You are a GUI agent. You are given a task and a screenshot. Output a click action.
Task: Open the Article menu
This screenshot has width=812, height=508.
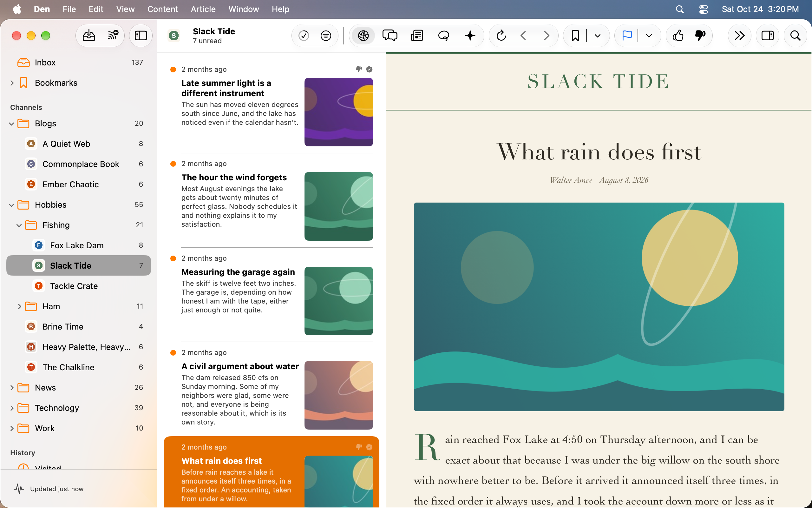[x=203, y=9]
